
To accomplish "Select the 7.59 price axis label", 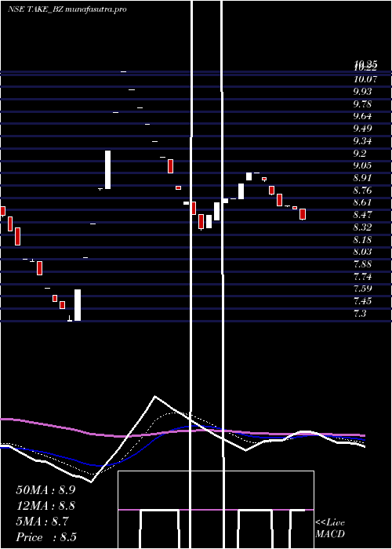I will (x=362, y=289).
